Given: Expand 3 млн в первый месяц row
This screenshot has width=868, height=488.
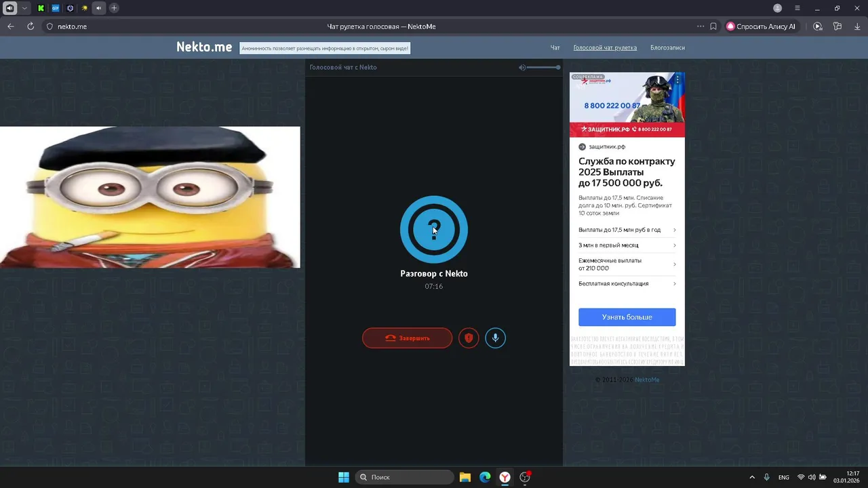Looking at the screenshot, I should pos(627,245).
